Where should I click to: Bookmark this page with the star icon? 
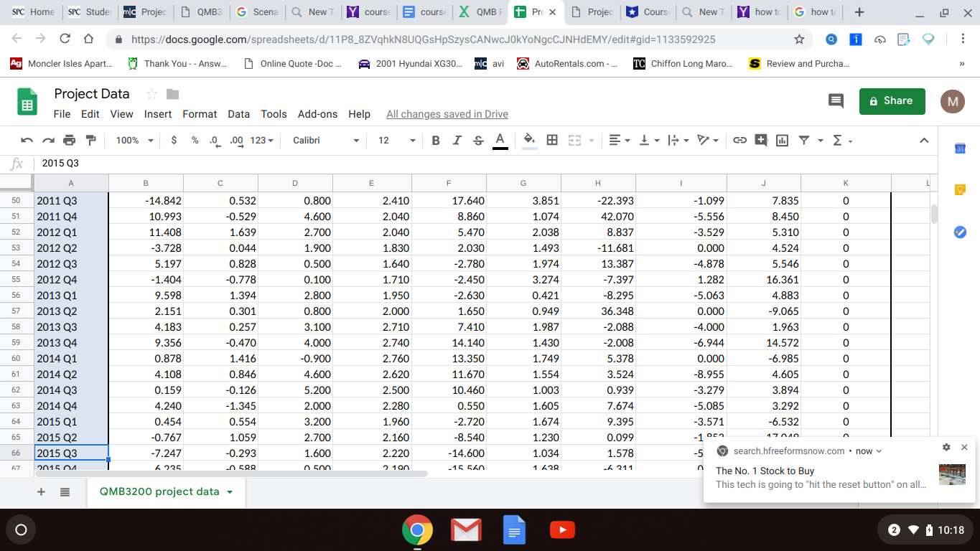(799, 39)
